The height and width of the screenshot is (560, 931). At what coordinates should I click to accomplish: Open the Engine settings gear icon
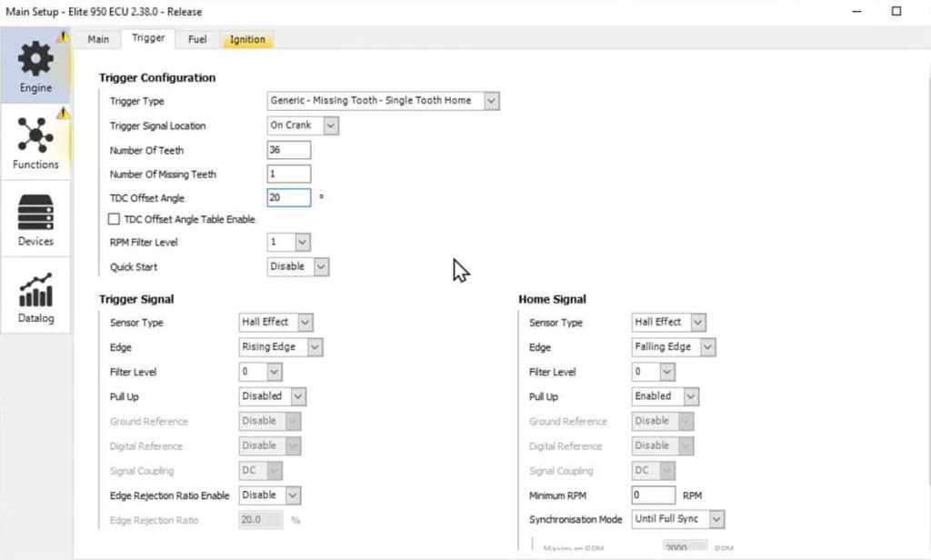point(35,59)
